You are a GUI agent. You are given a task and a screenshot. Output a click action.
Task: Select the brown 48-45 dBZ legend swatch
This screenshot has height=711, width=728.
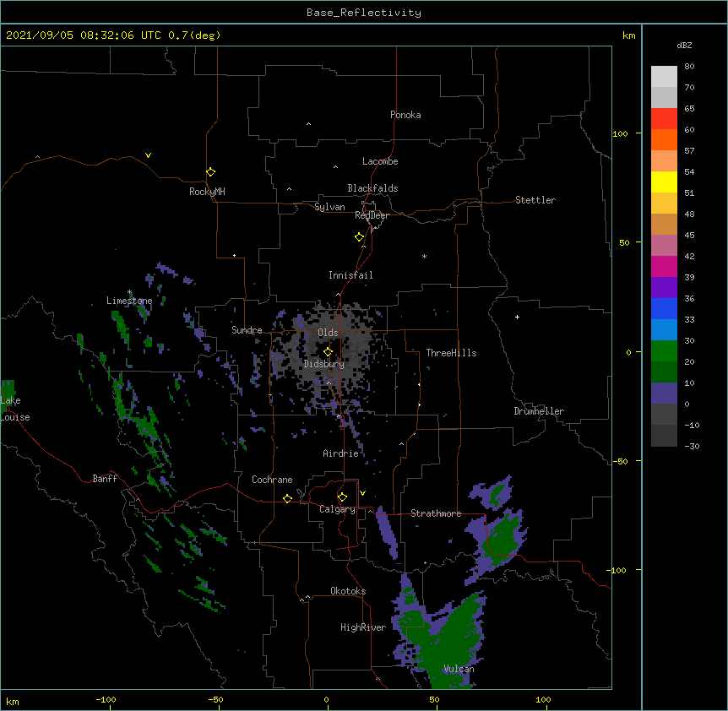[664, 224]
